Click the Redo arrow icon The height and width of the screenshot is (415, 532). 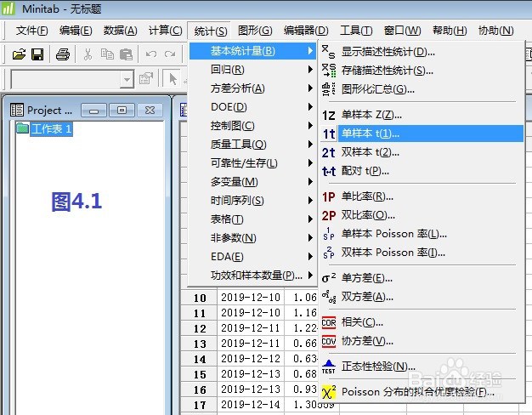(x=170, y=54)
